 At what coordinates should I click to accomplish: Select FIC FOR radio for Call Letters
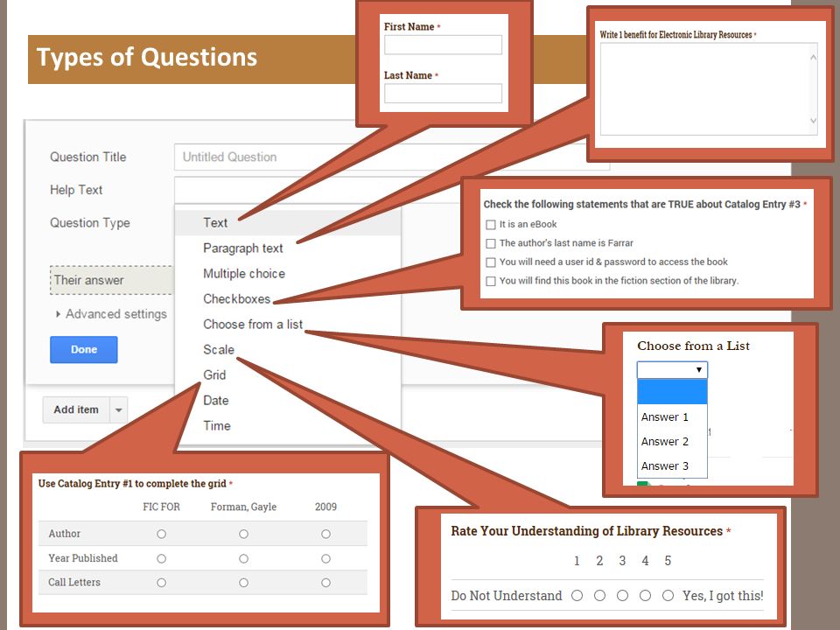(x=161, y=583)
